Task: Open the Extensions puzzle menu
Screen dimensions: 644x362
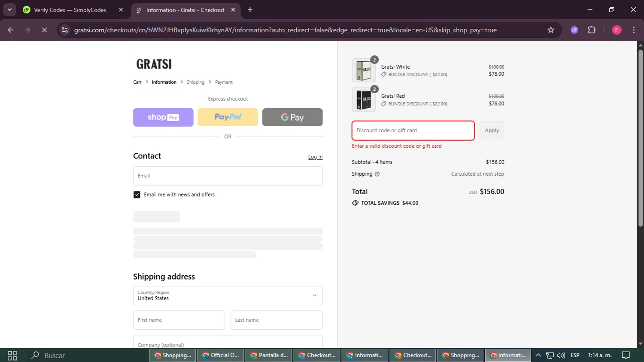Action: pos(592,30)
